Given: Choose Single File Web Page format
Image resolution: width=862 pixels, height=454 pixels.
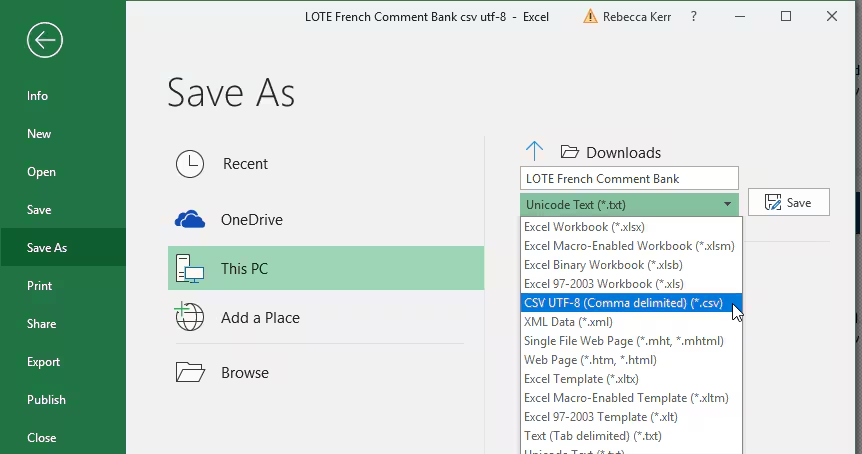Looking at the screenshot, I should pos(631,341).
